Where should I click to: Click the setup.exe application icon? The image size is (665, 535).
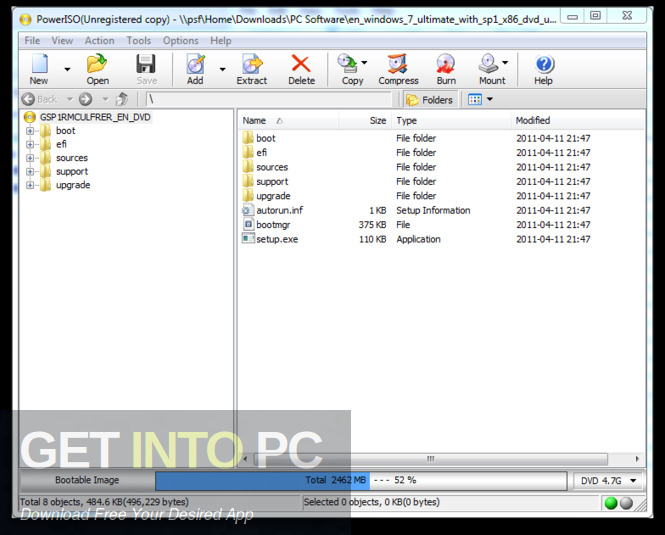pyautogui.click(x=248, y=238)
